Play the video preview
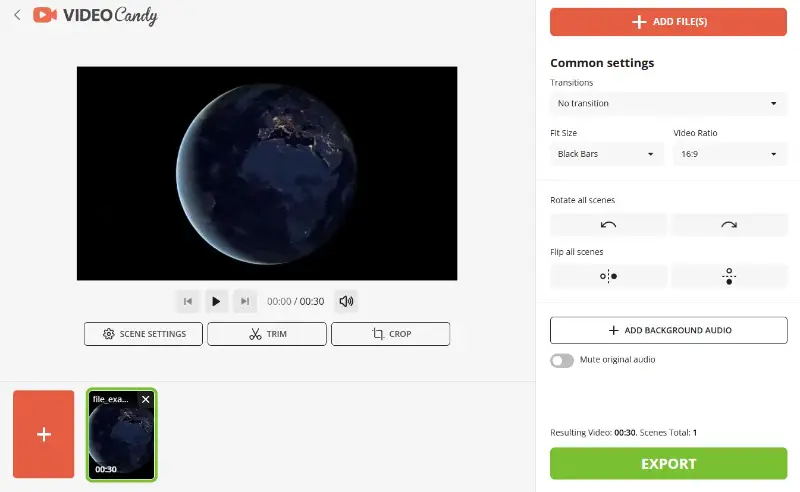The width and height of the screenshot is (800, 492). coord(216,301)
